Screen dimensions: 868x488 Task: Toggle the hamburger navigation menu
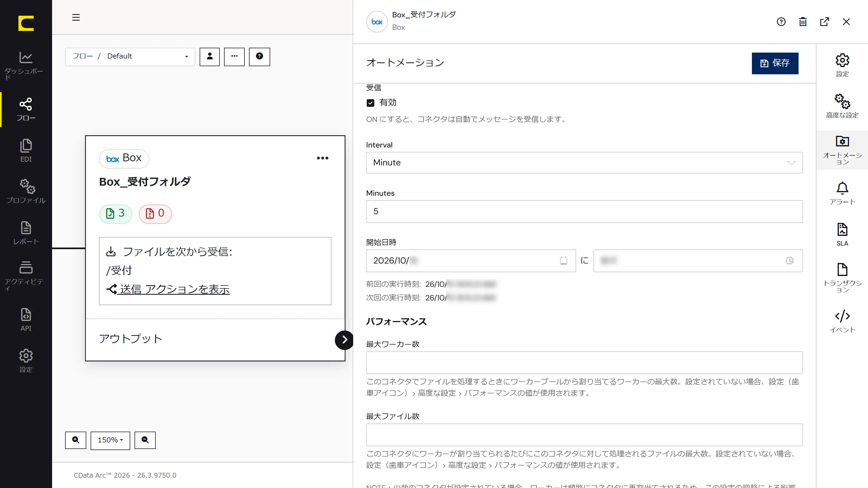pos(76,18)
